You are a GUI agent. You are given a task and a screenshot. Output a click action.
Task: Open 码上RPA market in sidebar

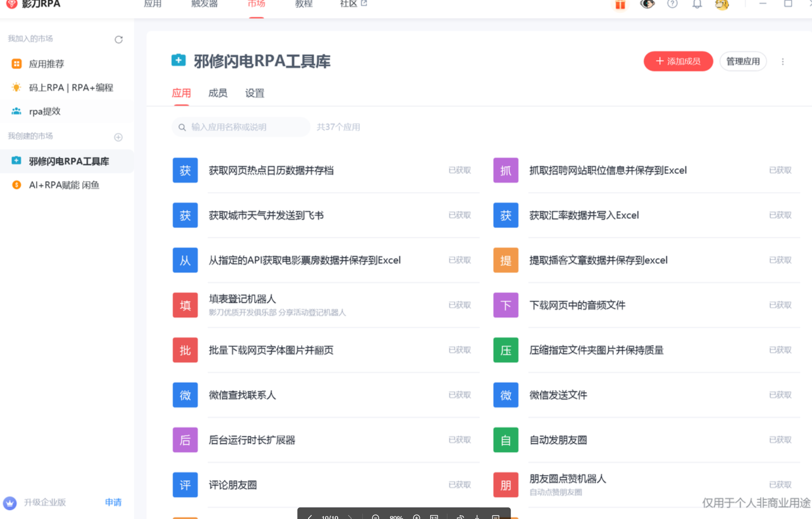71,87
